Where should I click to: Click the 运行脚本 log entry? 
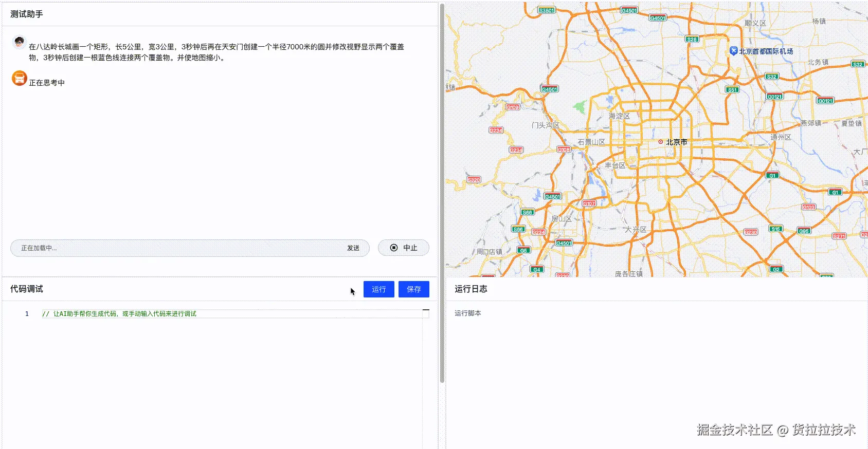[x=468, y=313]
